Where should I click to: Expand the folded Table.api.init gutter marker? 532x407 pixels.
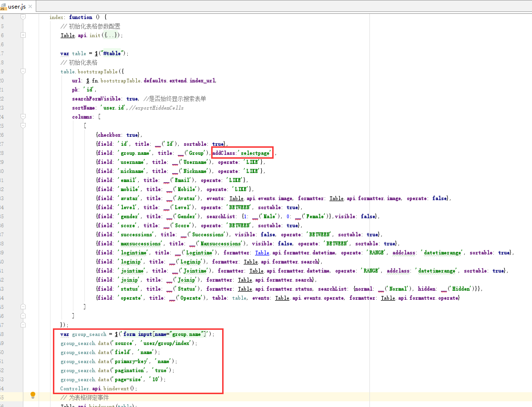tap(23, 35)
